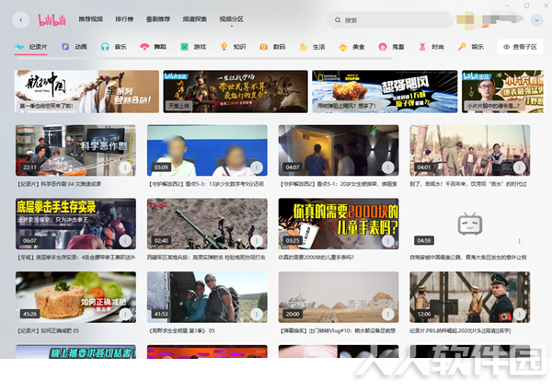Open title 你真的需要2000块的儿童手表吗?
This screenshot has width=552, height=392.
point(316,258)
